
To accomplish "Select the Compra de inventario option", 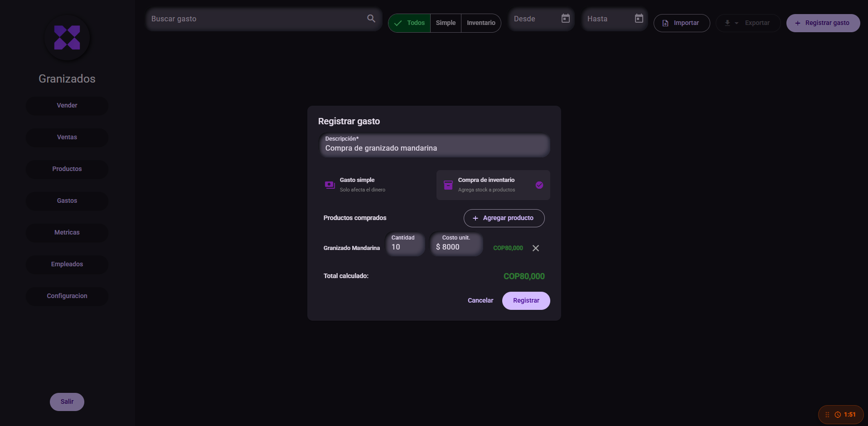I will (x=493, y=185).
